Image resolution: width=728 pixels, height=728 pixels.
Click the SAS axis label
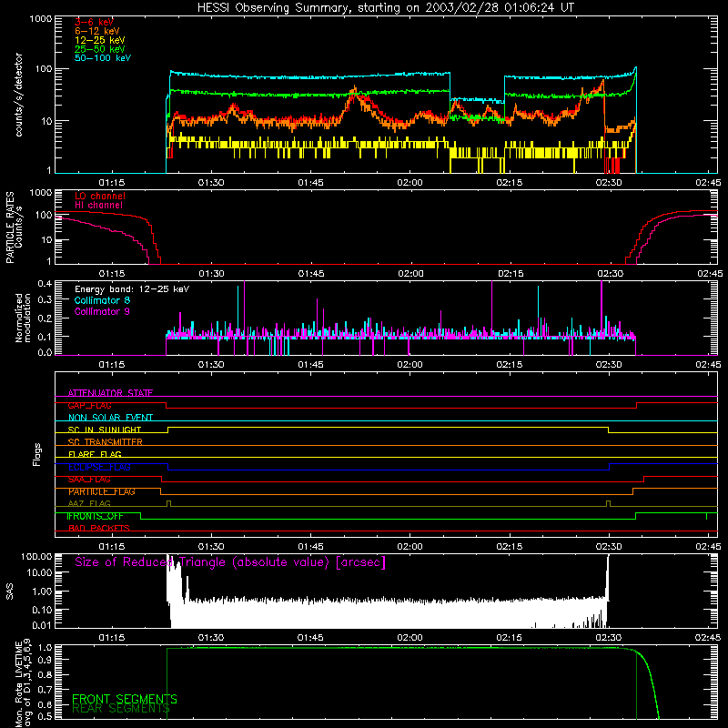10,591
